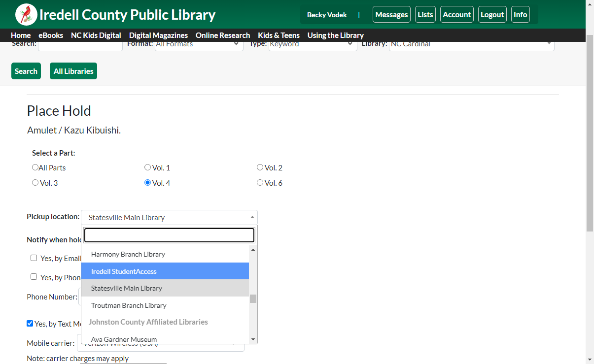Click the All Libraries button
The height and width of the screenshot is (364, 594).
73,71
